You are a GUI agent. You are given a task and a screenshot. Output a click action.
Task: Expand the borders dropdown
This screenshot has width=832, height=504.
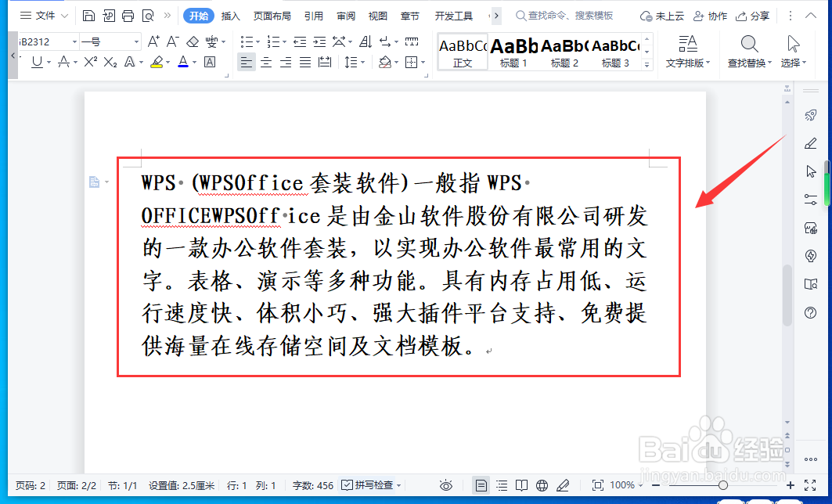(x=423, y=63)
